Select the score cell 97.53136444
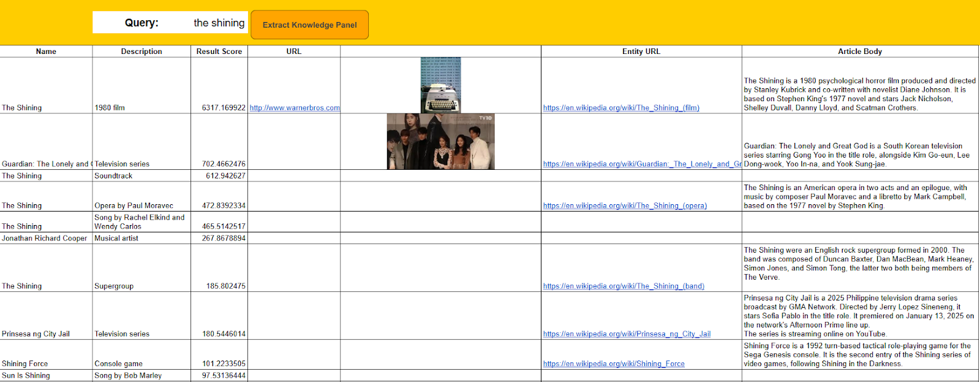Screen dimensions: 980x382 click(x=219, y=376)
